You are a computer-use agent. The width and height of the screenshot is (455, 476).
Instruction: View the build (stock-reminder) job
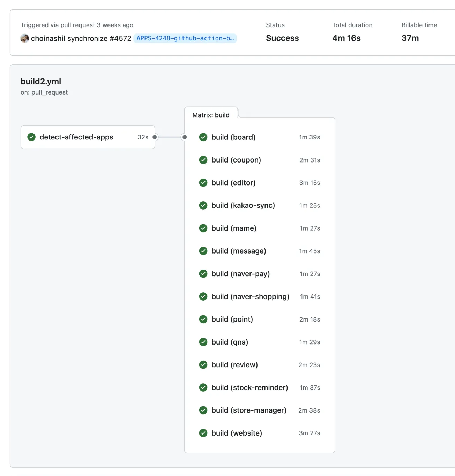[249, 387]
